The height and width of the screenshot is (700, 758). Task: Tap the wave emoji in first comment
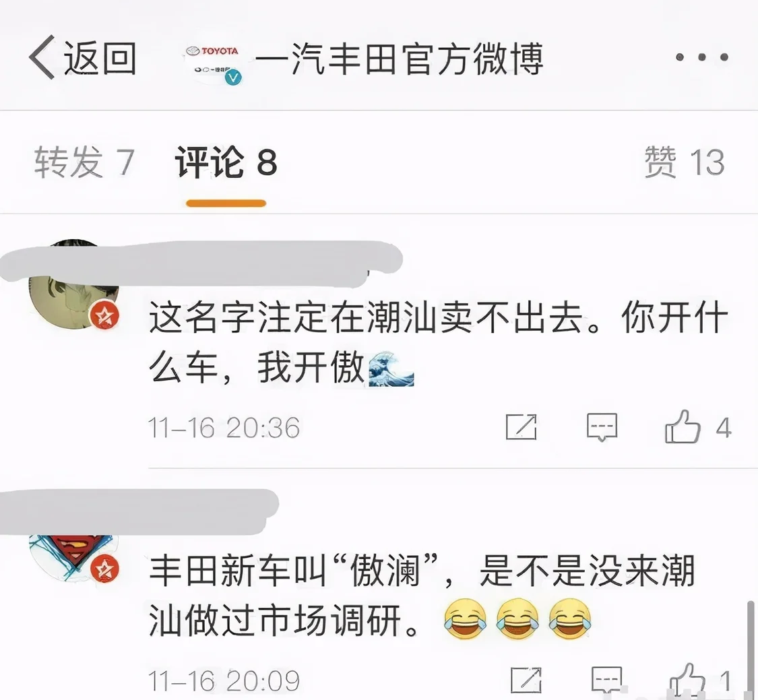[x=391, y=369]
